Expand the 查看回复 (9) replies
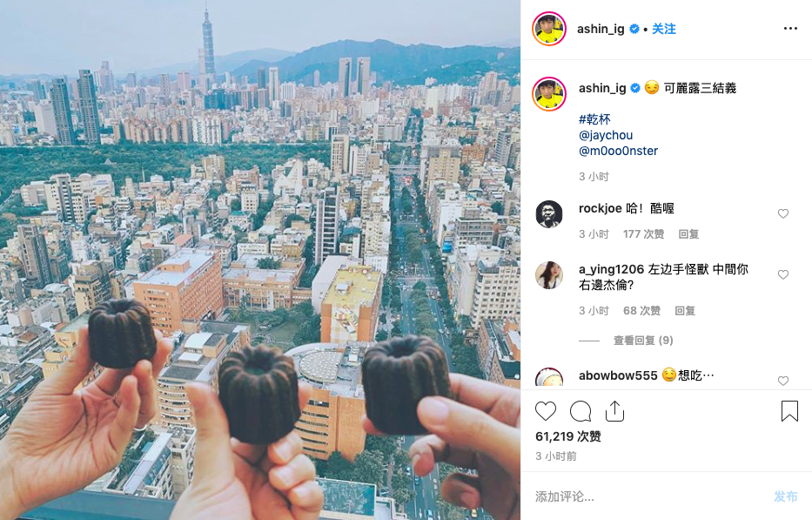 pyautogui.click(x=643, y=340)
